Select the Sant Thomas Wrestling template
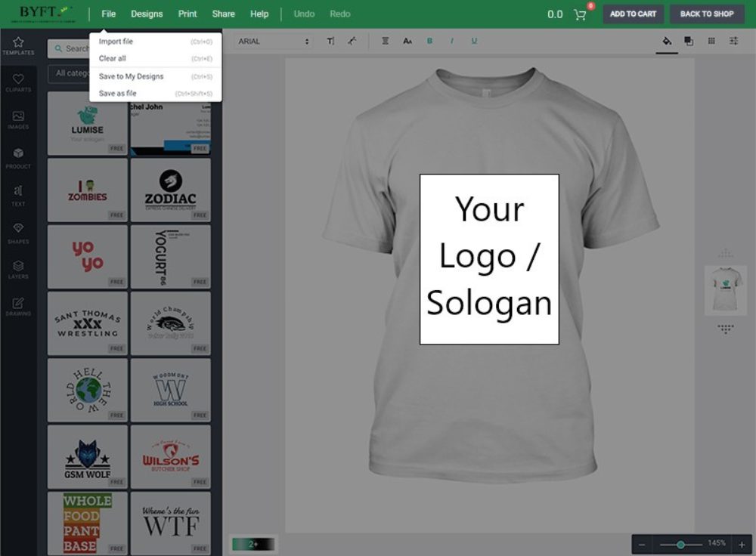Viewport: 756px width, 556px height. tap(88, 323)
